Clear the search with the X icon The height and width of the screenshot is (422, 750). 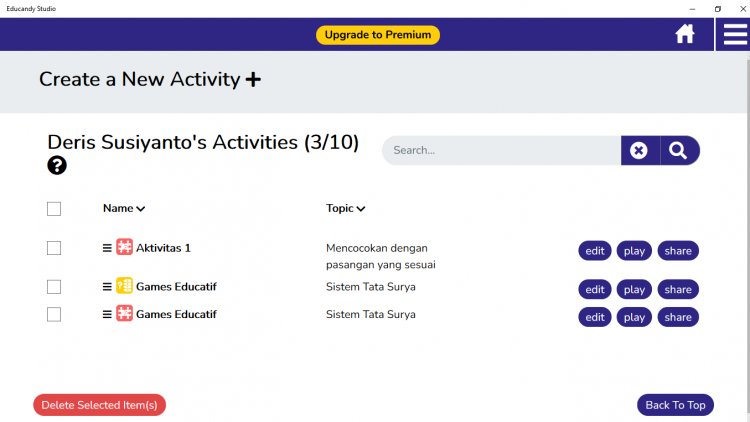639,151
